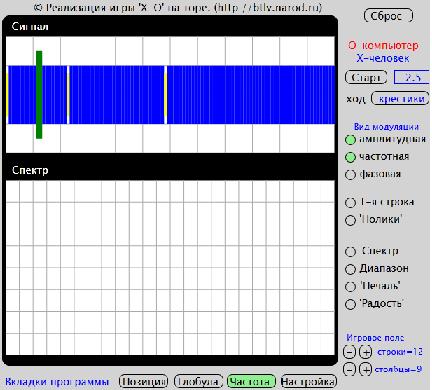The width and height of the screenshot is (432, 390).
Task: Increase columns with столбцы plus button
Action: [366, 369]
